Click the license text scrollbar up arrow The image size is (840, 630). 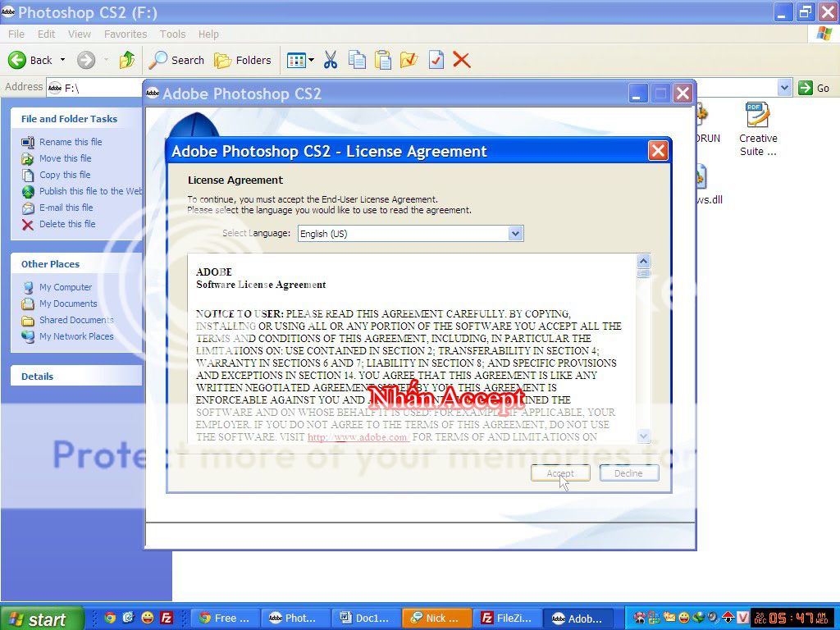point(643,261)
